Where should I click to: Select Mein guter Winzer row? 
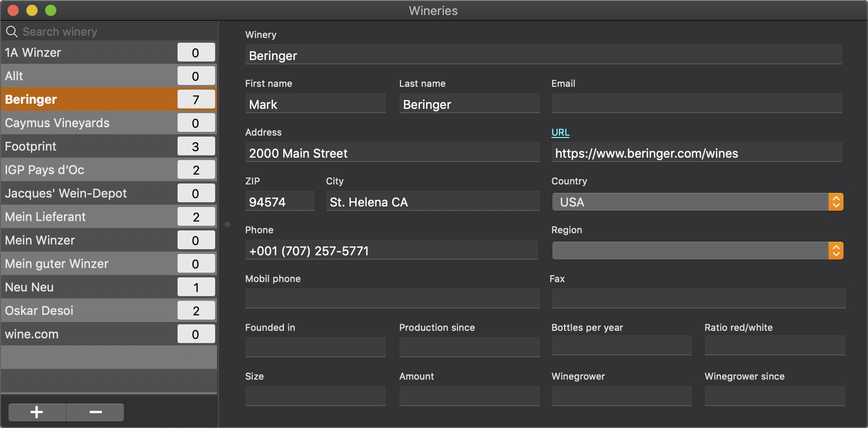point(109,263)
